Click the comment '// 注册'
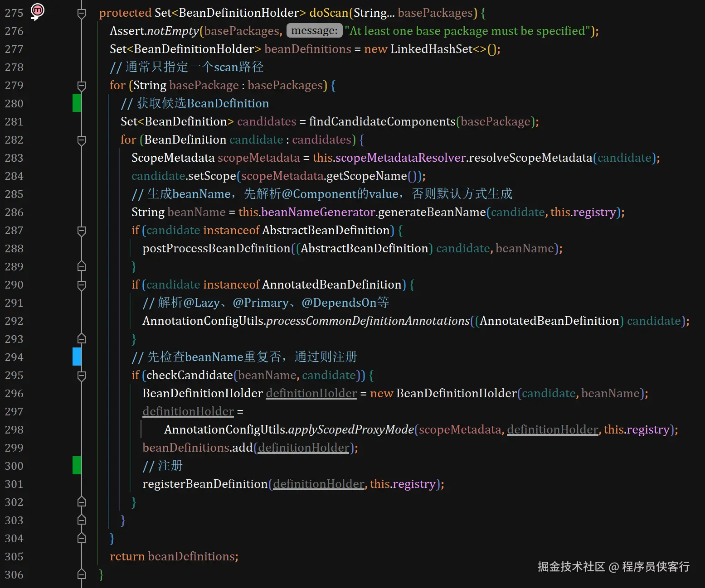Viewport: 705px width, 588px height. point(162,466)
